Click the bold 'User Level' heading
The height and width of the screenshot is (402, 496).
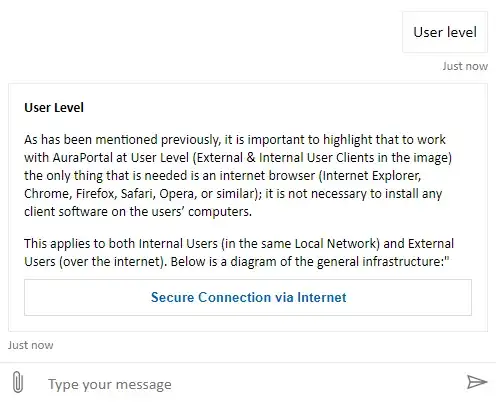tap(54, 108)
